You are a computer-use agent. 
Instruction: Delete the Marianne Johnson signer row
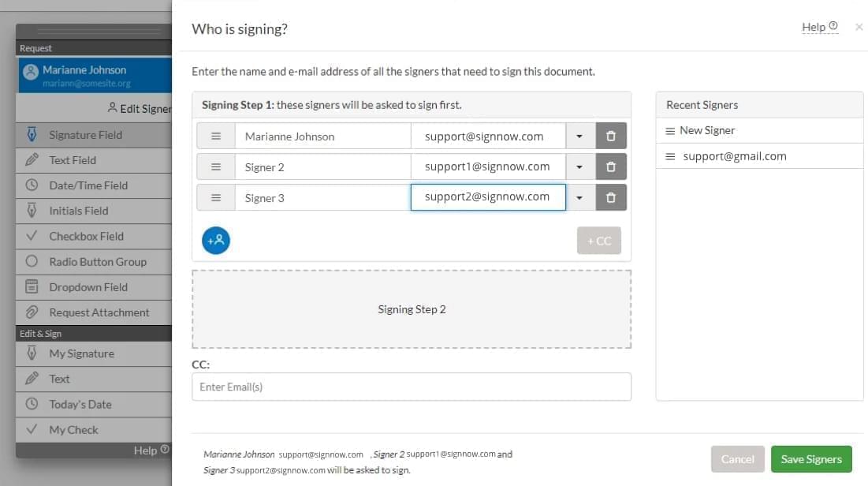pos(610,136)
